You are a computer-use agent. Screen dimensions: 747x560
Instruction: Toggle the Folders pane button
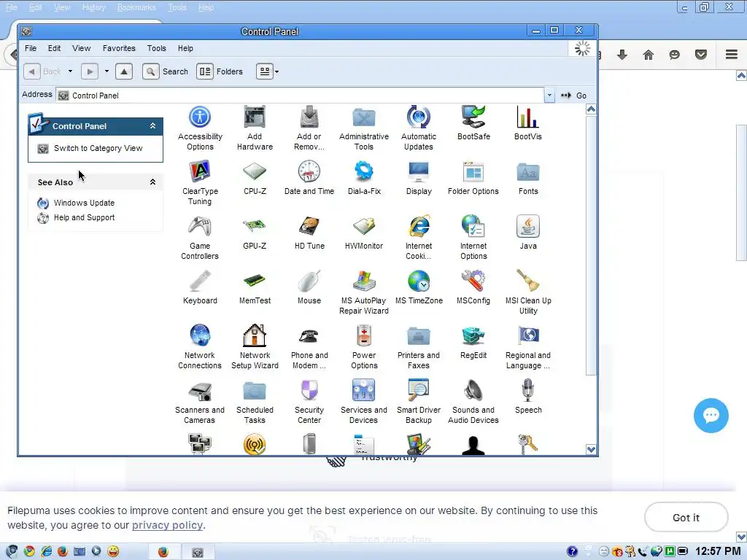pyautogui.click(x=220, y=71)
